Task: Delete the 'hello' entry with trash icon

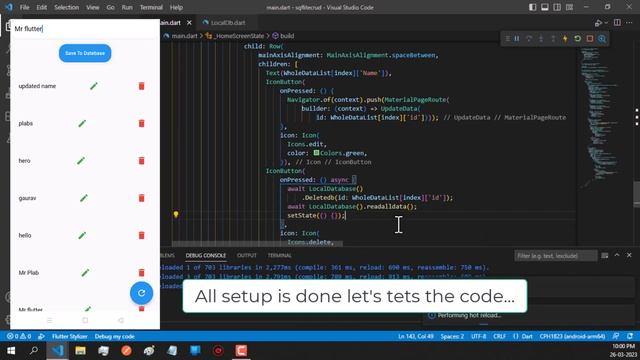Action: click(x=142, y=235)
